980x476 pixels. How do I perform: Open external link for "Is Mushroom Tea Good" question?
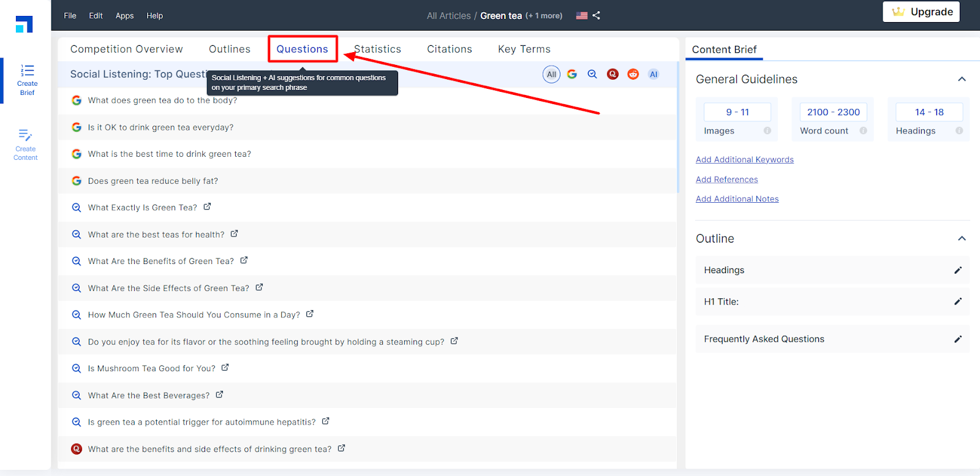[225, 368]
